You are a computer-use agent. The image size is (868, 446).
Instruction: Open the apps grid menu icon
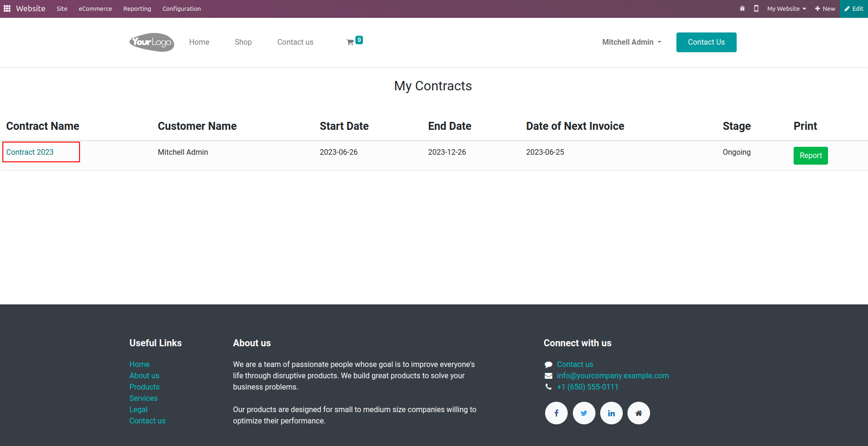(7, 9)
